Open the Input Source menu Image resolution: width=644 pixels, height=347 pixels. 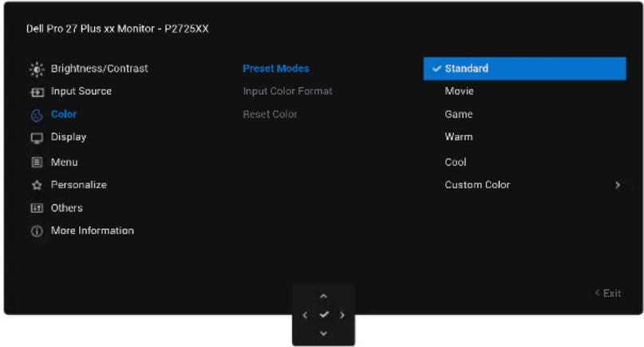pyautogui.click(x=81, y=91)
